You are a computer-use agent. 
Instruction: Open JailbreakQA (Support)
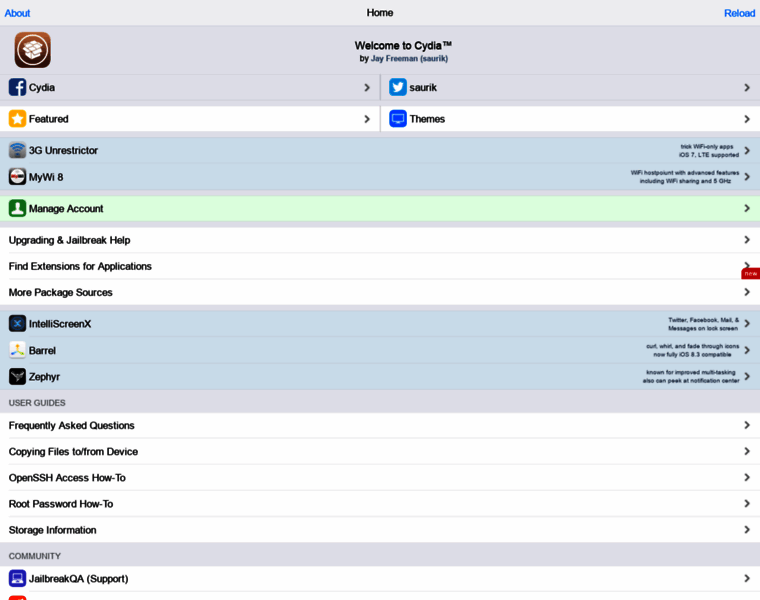click(x=380, y=578)
